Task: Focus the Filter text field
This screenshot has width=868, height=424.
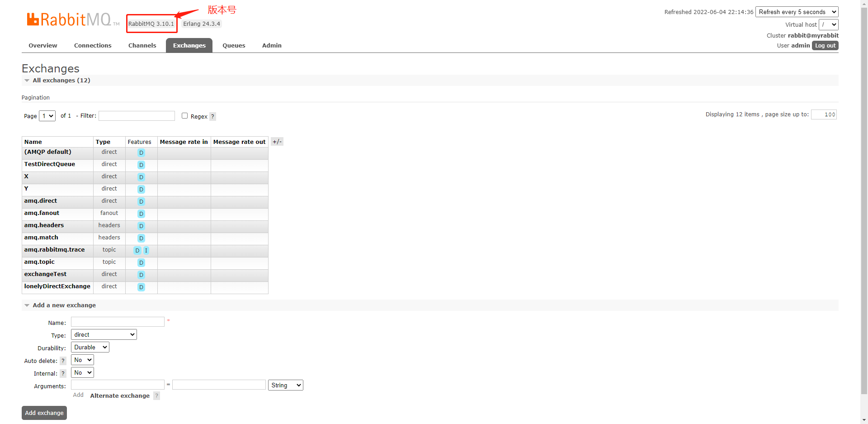Action: pyautogui.click(x=137, y=116)
